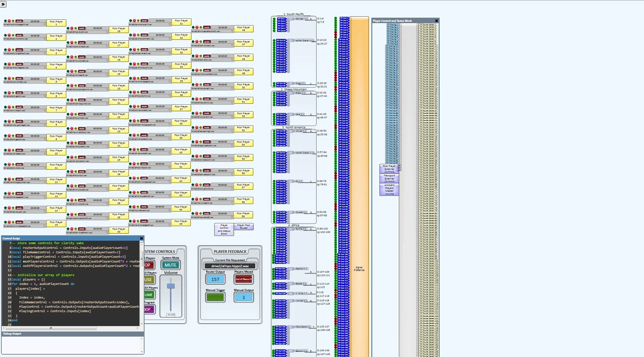
Task: Open the file dropdown for Pool Player 59
Action: (232, 217)
